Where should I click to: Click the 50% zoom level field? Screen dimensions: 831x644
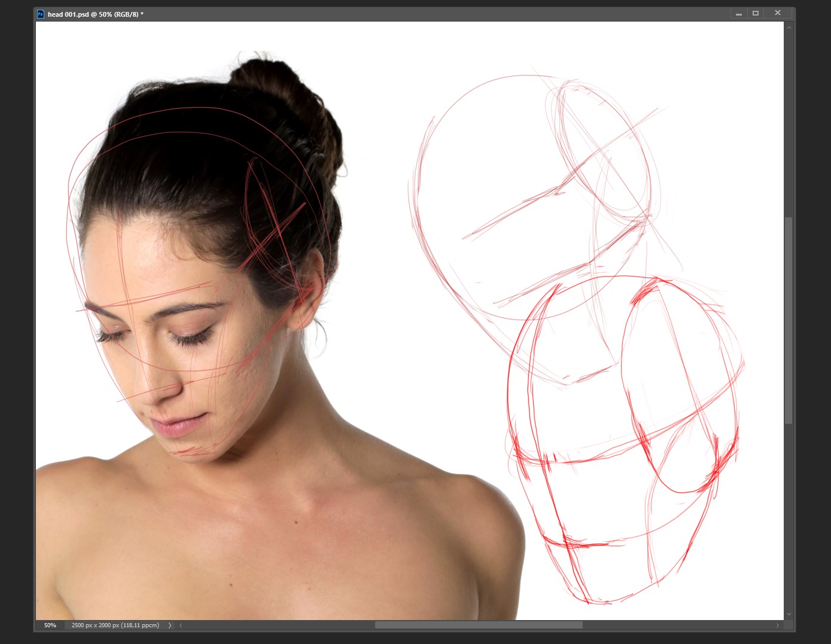[50, 625]
